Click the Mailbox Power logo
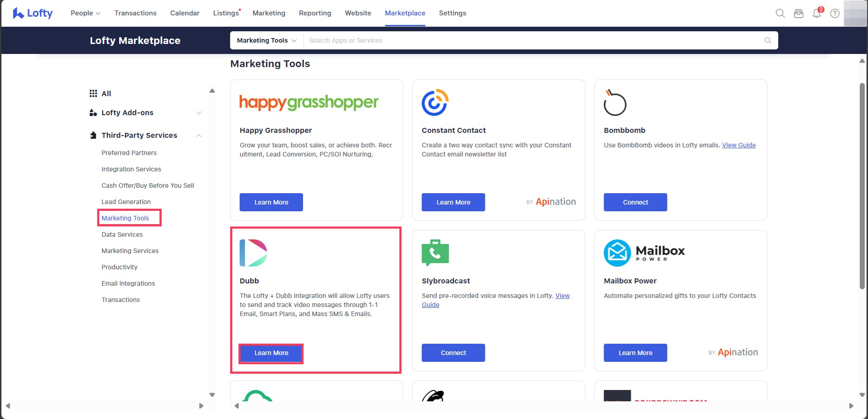 [644, 253]
